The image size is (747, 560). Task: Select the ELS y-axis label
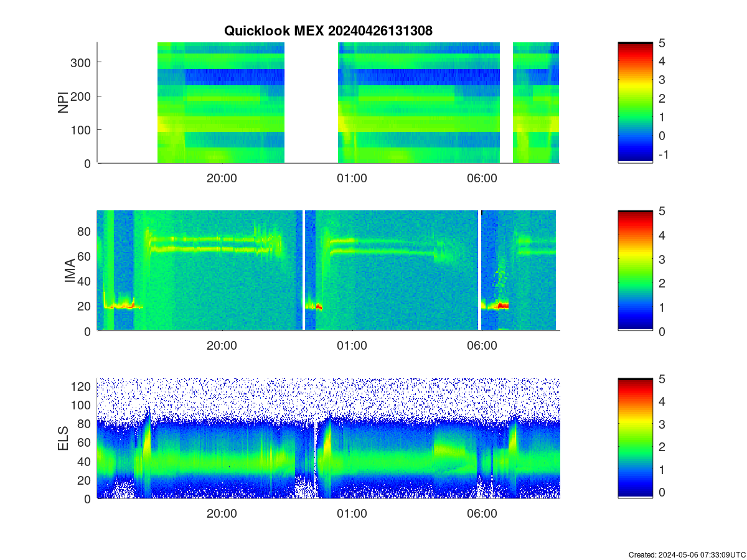pyautogui.click(x=63, y=439)
